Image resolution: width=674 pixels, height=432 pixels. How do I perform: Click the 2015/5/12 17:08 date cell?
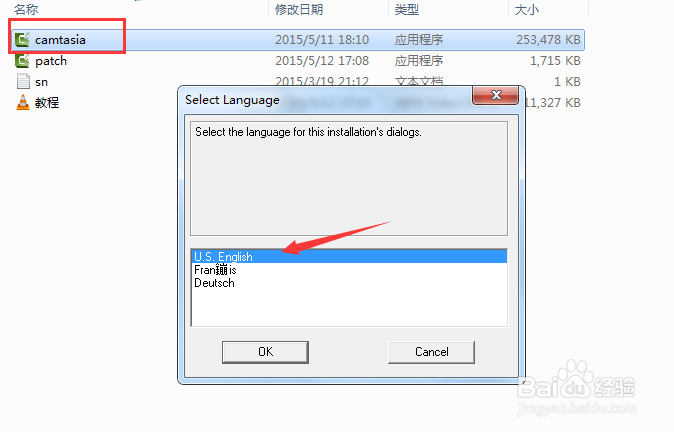click(x=322, y=61)
